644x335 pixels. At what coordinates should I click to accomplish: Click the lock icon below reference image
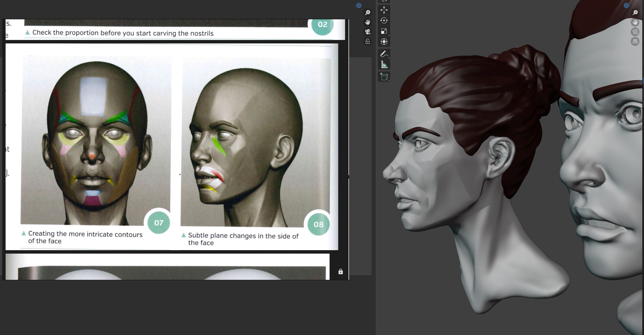coord(341,272)
